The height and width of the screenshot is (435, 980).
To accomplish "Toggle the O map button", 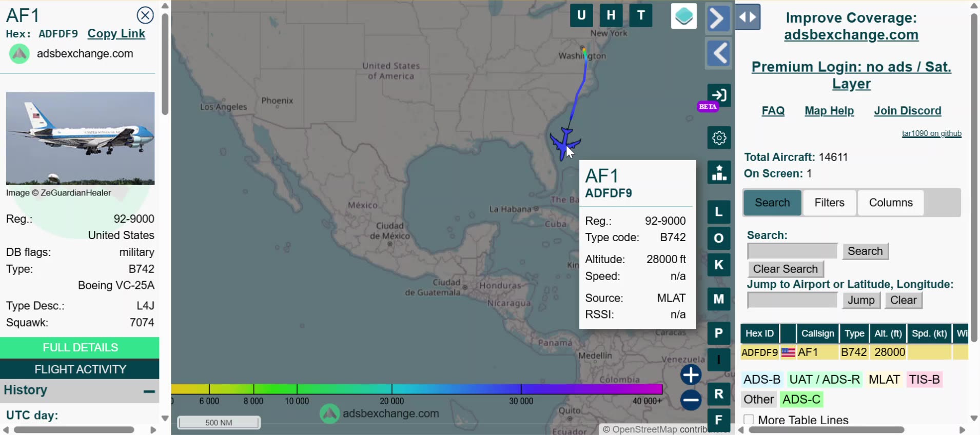I will point(719,239).
